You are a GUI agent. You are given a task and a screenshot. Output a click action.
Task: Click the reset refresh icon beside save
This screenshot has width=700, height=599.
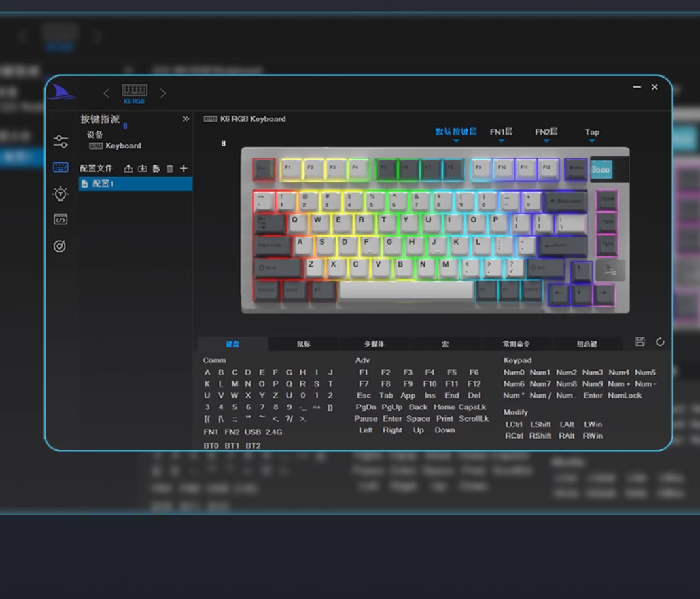pyautogui.click(x=660, y=342)
